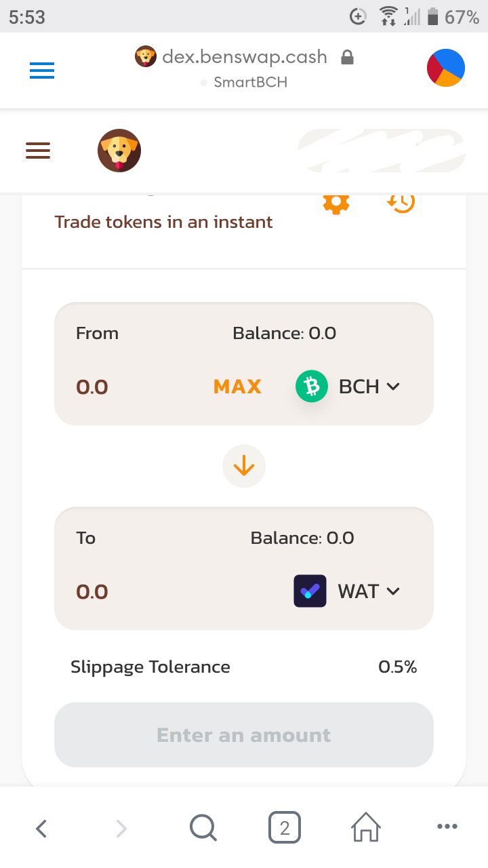Go to browser home icon
Image resolution: width=488 pixels, height=868 pixels.
(366, 827)
